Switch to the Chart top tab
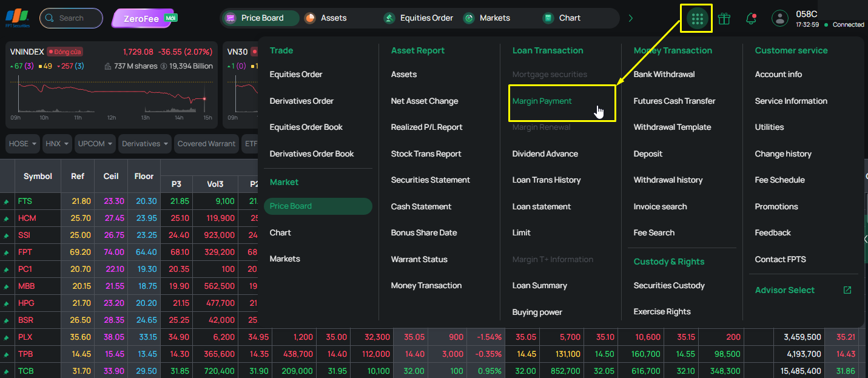The height and width of the screenshot is (378, 868). (562, 18)
